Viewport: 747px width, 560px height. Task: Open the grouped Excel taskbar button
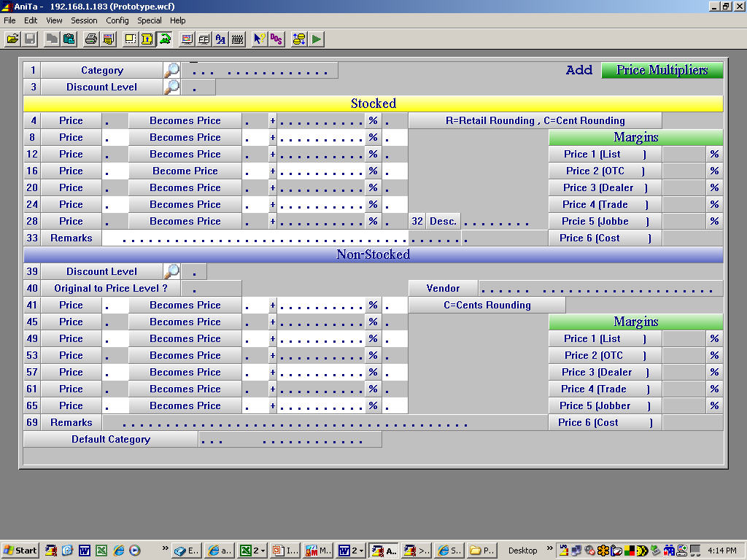(252, 551)
